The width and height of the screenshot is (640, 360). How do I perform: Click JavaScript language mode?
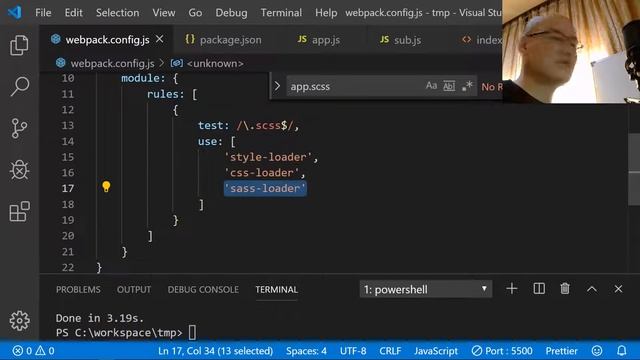pos(436,351)
